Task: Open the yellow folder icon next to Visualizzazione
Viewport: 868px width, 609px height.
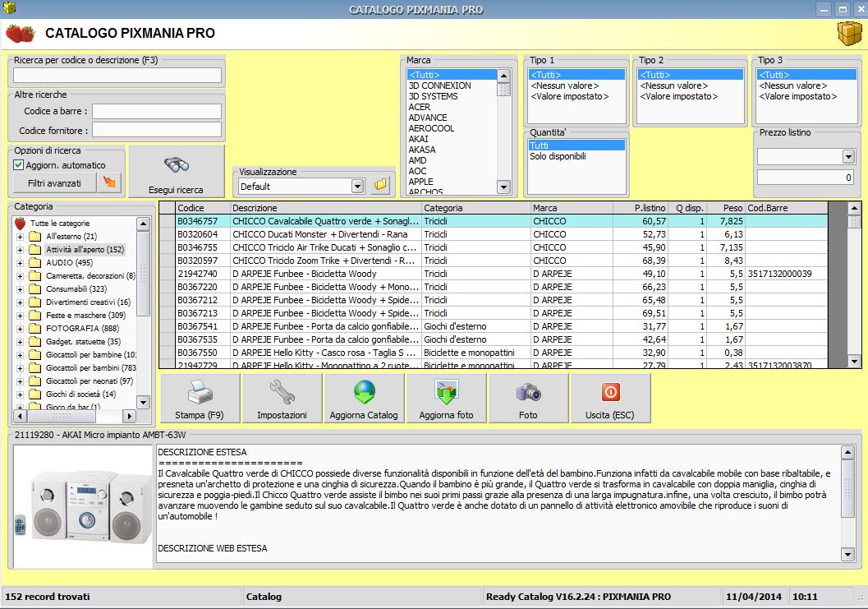Action: [x=379, y=186]
